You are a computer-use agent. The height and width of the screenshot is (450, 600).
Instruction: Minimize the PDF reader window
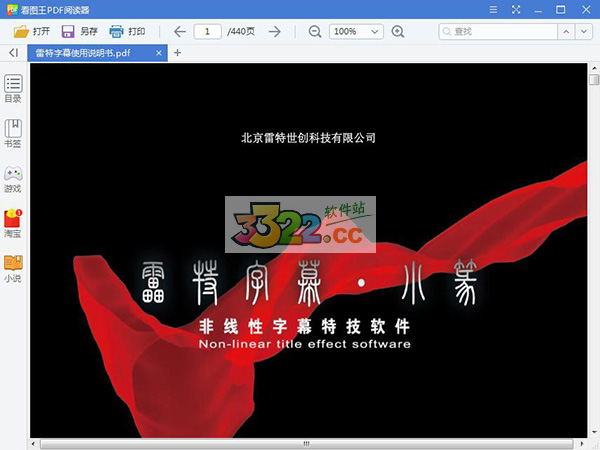coord(538,10)
